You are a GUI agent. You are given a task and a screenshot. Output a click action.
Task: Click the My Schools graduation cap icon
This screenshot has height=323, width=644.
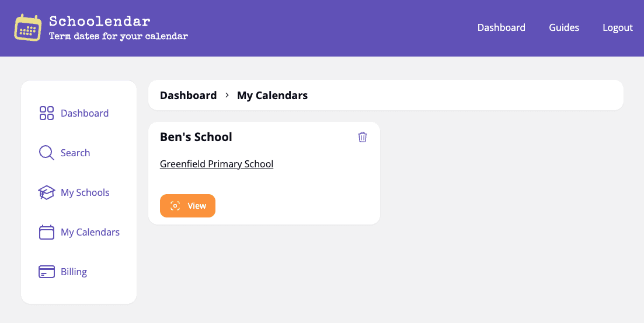[46, 192]
